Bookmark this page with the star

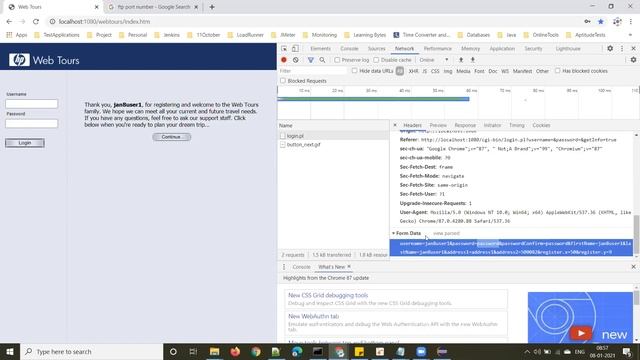pyautogui.click(x=601, y=22)
